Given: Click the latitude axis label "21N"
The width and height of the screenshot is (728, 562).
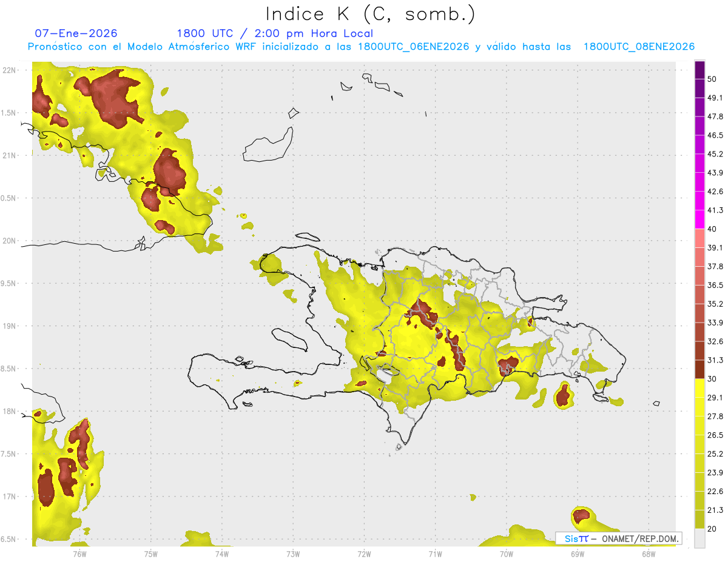Looking at the screenshot, I should pos(10,155).
